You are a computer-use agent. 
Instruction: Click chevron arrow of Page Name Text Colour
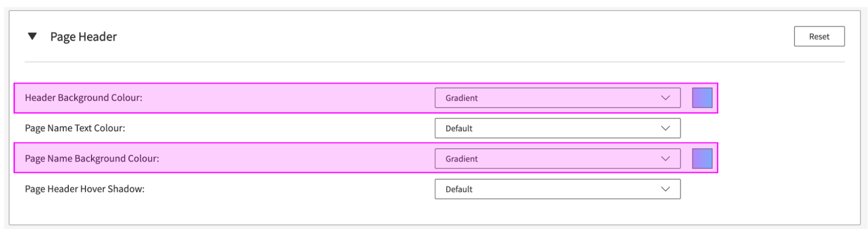point(665,128)
